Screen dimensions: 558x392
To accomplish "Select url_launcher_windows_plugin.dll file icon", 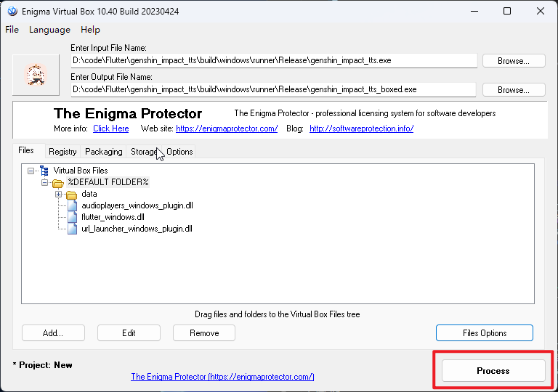I will (x=72, y=229).
